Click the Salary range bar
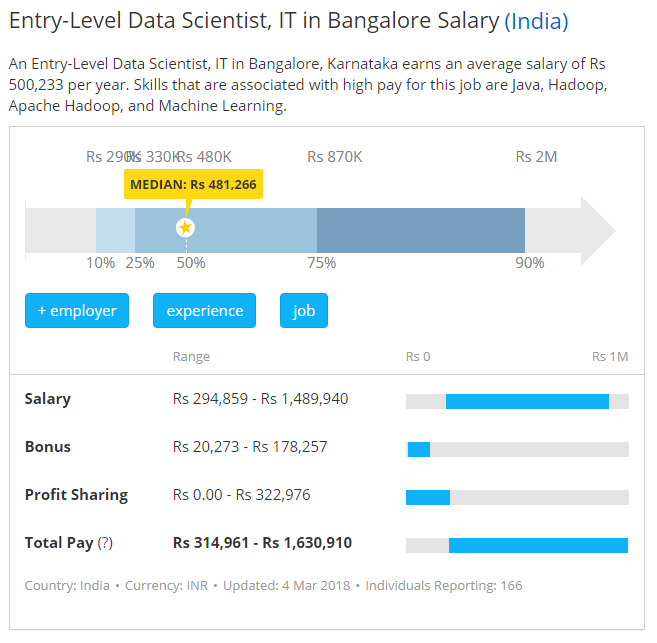This screenshot has width=657, height=643. (527, 401)
